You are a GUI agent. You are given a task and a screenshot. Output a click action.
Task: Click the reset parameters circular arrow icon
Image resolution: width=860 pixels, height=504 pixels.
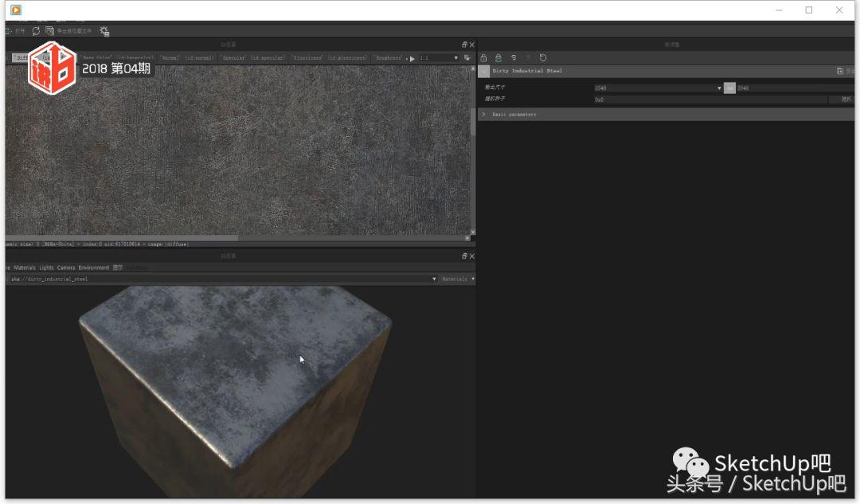(x=543, y=58)
